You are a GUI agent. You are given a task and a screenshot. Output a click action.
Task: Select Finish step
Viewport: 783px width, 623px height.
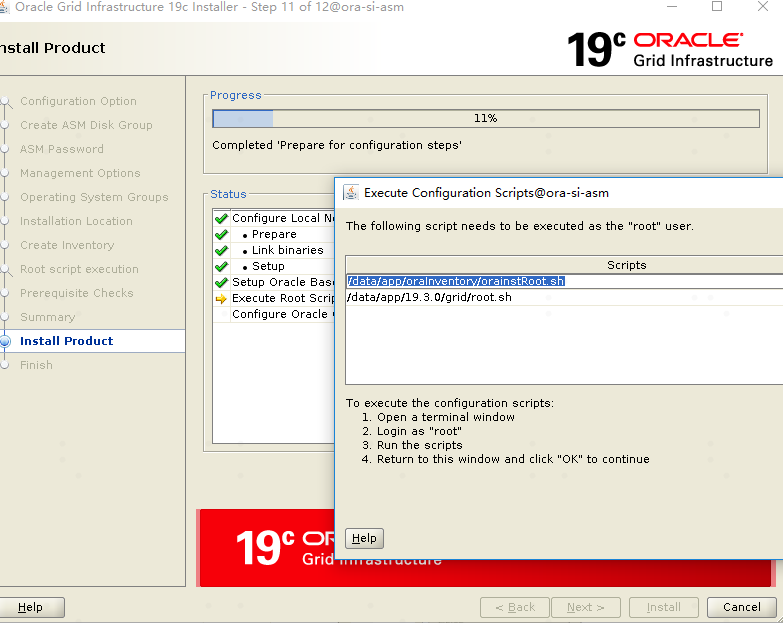(x=36, y=365)
